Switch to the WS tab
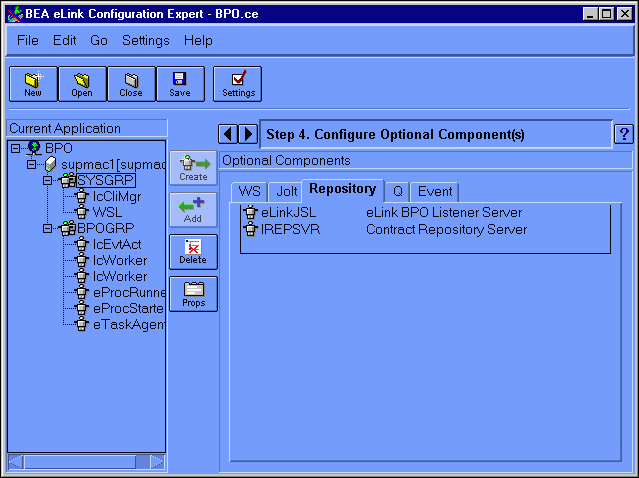Viewport: 639px width, 478px height. [249, 192]
